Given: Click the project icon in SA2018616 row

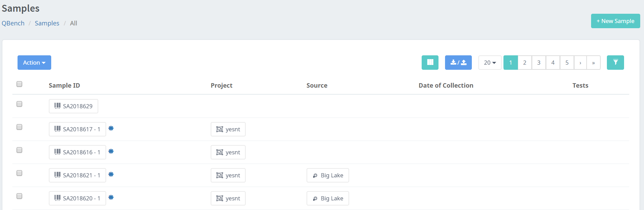Looking at the screenshot, I should click(220, 152).
